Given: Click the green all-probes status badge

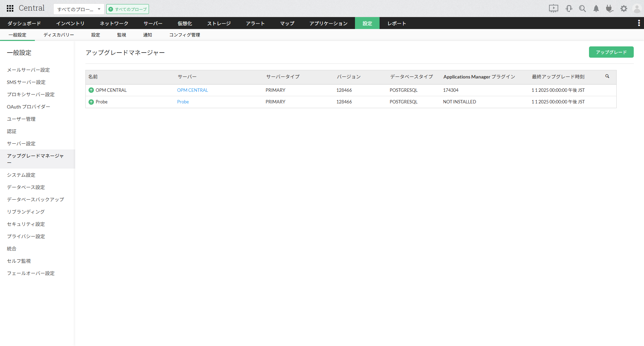Looking at the screenshot, I should coord(127,9).
